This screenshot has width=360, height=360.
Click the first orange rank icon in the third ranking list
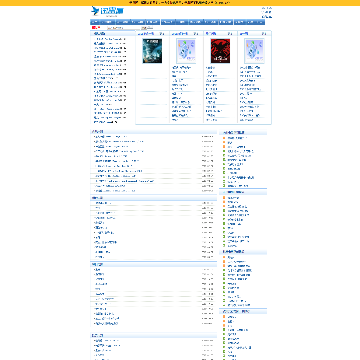click(x=224, y=257)
